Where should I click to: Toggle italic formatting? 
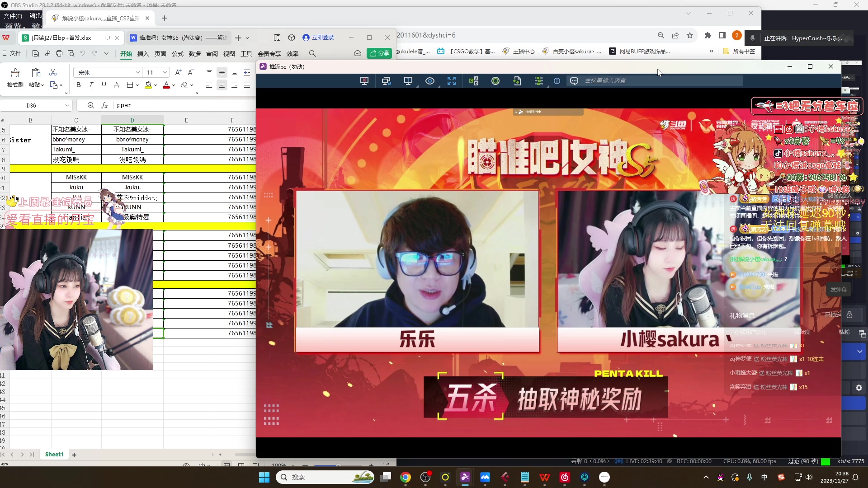(91, 84)
